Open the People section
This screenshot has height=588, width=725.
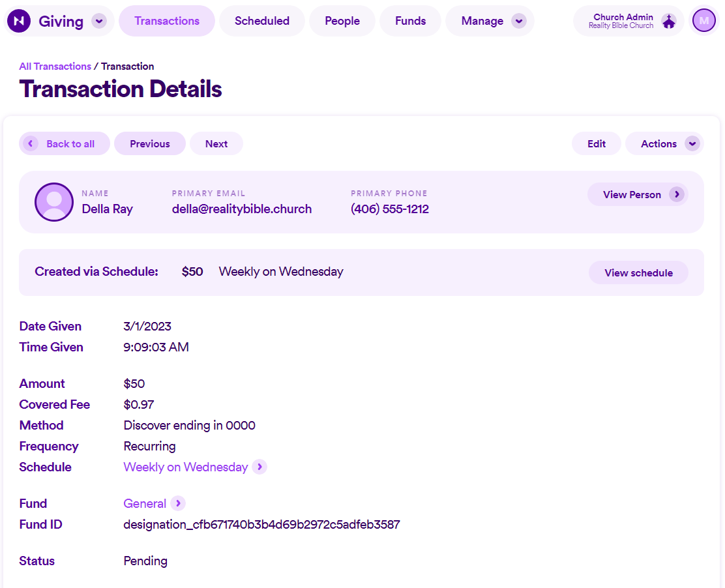click(x=342, y=20)
